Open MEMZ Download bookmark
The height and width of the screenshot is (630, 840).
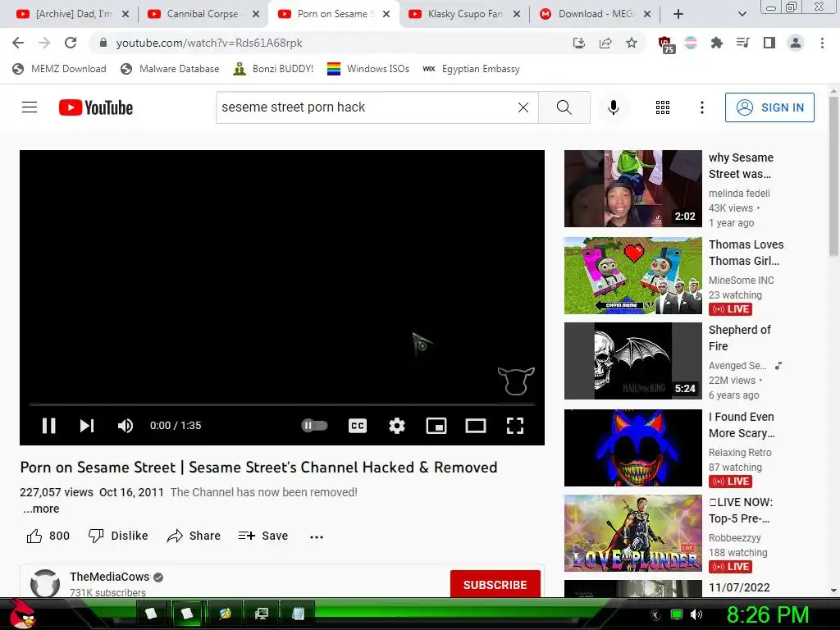pyautogui.click(x=59, y=69)
